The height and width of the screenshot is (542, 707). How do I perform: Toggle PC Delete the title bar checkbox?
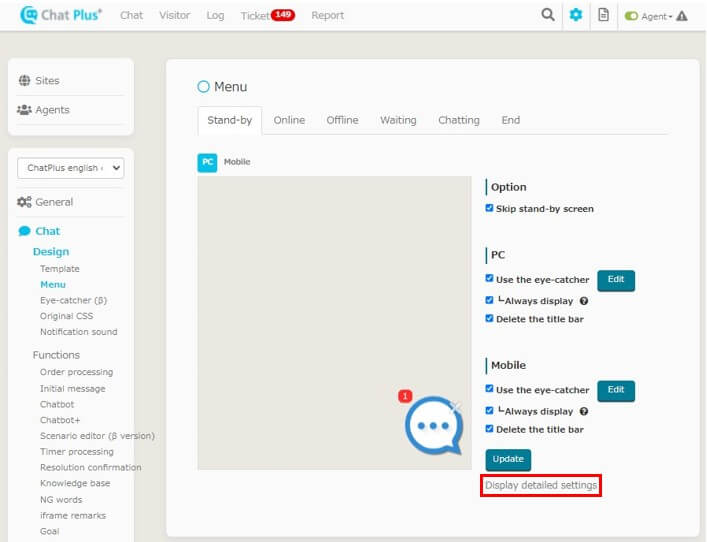(489, 318)
